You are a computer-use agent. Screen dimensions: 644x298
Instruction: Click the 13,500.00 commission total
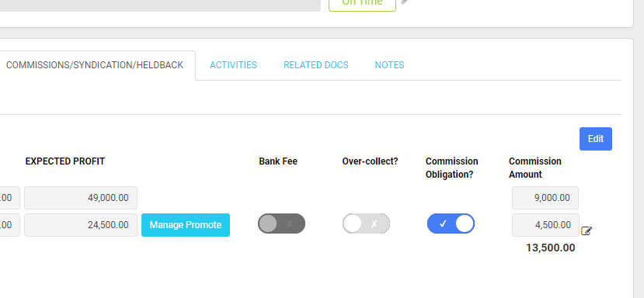[x=550, y=248]
